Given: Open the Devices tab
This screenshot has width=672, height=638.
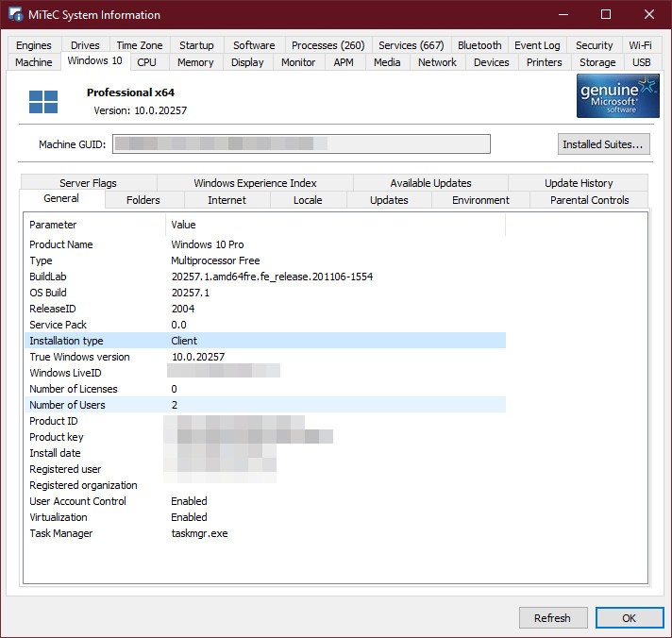Looking at the screenshot, I should pyautogui.click(x=492, y=62).
